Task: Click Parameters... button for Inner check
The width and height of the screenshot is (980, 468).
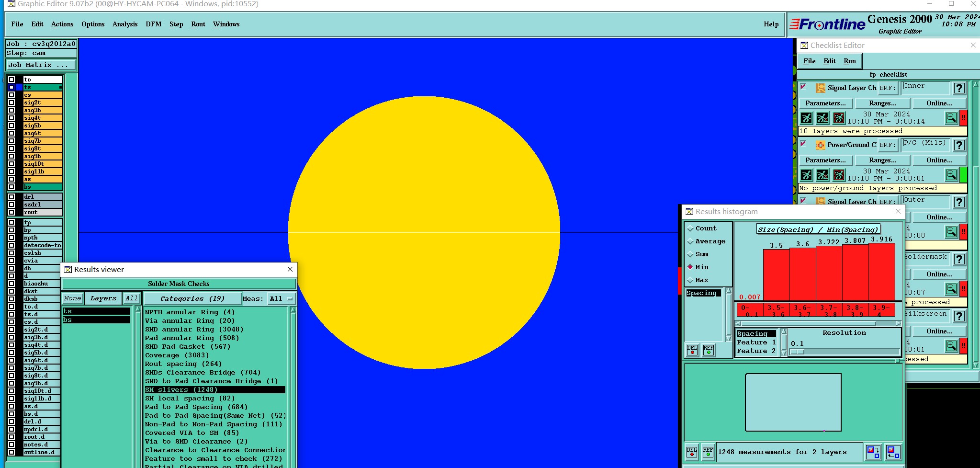Action: click(825, 103)
